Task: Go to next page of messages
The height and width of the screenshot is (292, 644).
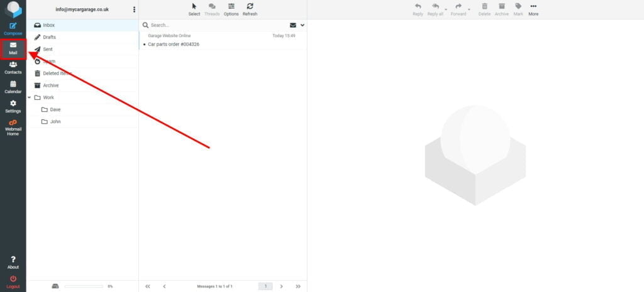Action: 281,286
